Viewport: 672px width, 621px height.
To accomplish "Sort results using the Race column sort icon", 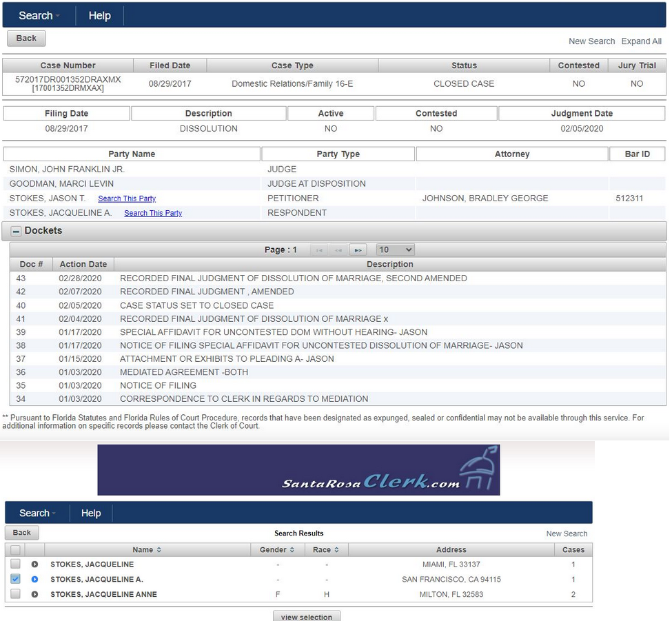I will point(336,550).
